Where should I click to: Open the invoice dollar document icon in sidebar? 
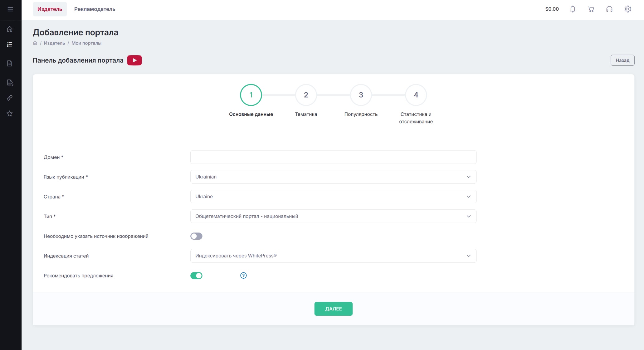(10, 83)
